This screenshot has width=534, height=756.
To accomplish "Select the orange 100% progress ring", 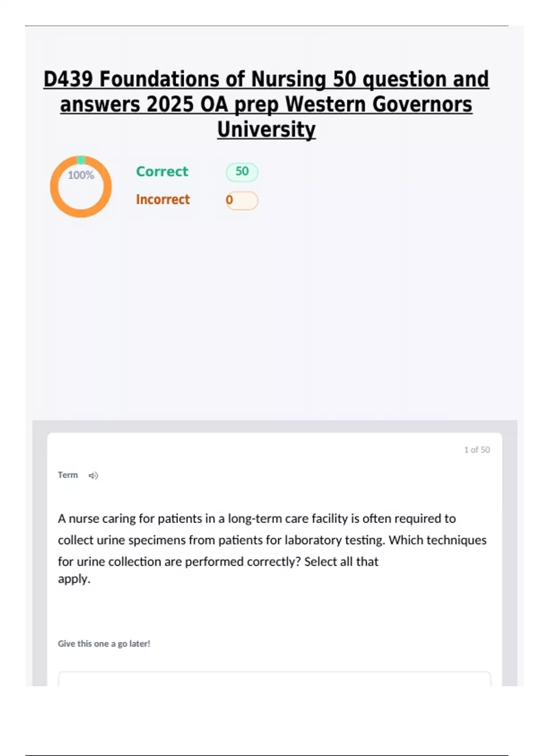I will point(81,187).
